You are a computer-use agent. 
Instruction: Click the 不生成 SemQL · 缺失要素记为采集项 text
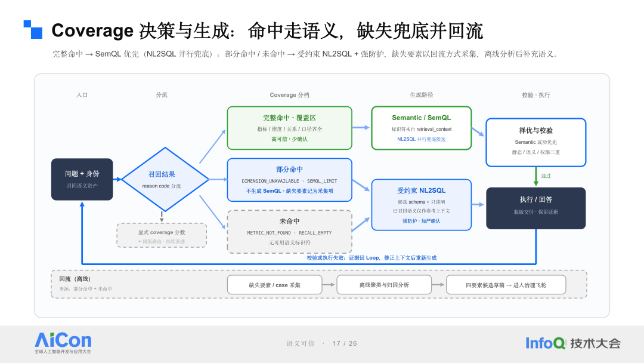point(290,191)
